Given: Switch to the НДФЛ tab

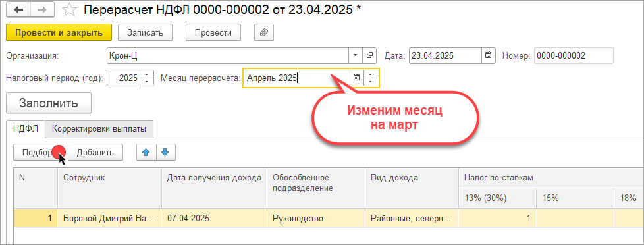Looking at the screenshot, I should [x=26, y=129].
